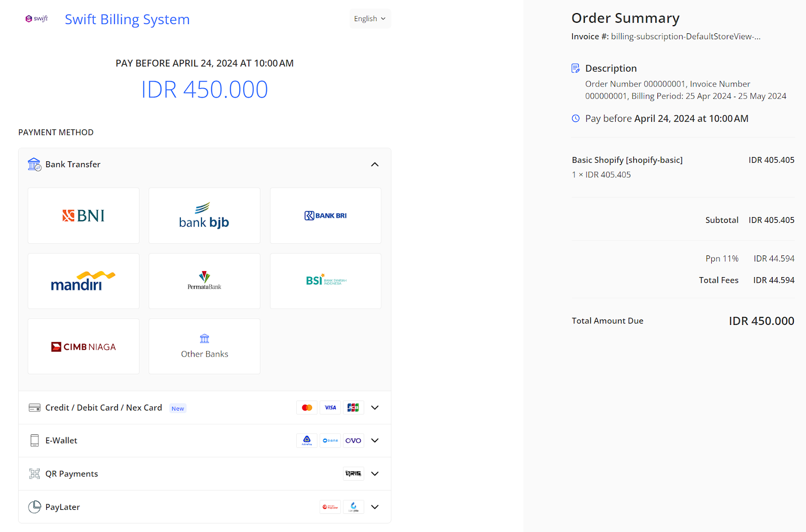This screenshot has height=532, width=806.
Task: Click the PayLater pie icon
Action: point(34,507)
